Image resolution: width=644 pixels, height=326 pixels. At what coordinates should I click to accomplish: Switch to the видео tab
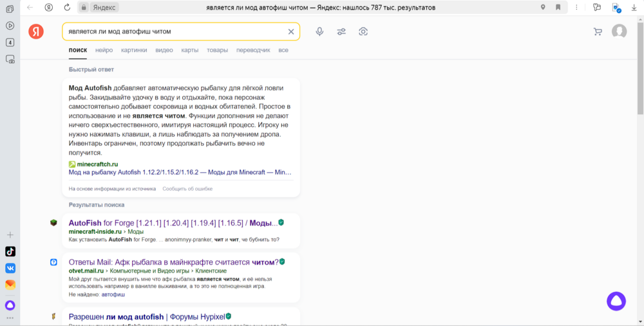[x=164, y=50]
